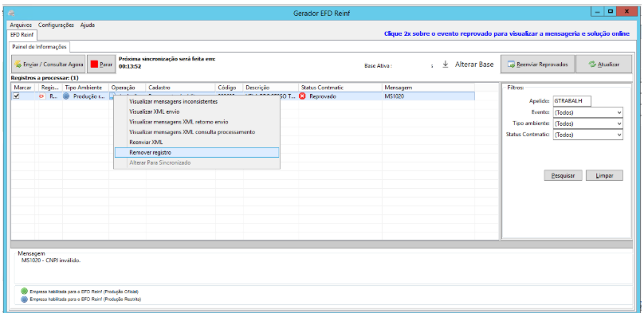Screen dimensions: 644x313
Task: Click the red Reprovado status icon
Action: [303, 96]
